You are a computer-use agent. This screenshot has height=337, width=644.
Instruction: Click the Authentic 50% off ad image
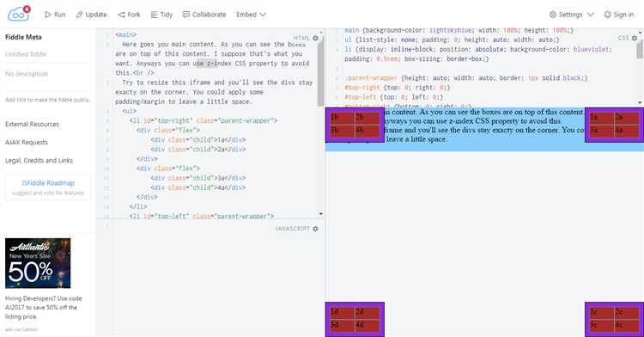pos(38,263)
